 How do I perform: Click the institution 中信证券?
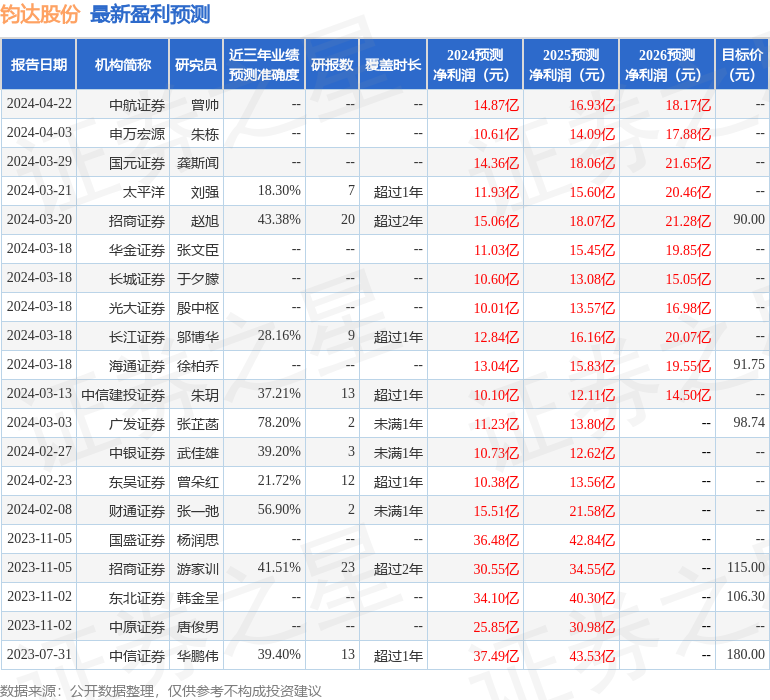coord(137,656)
